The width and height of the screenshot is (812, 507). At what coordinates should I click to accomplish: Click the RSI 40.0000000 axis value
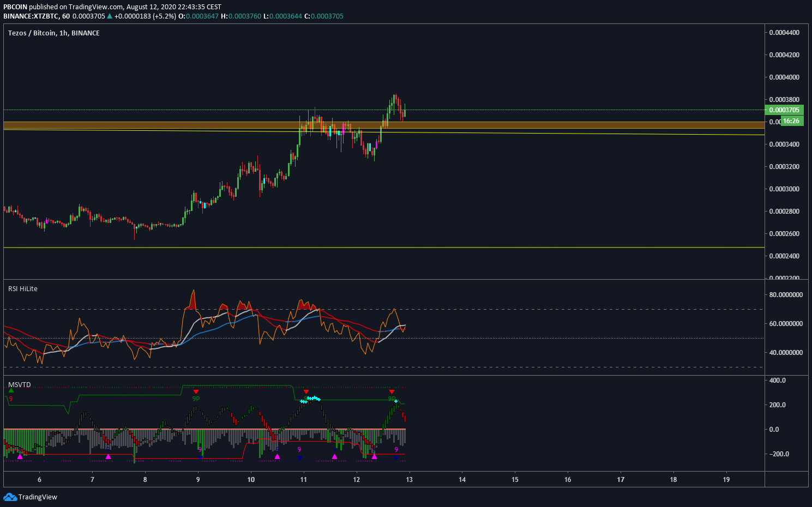pyautogui.click(x=786, y=353)
